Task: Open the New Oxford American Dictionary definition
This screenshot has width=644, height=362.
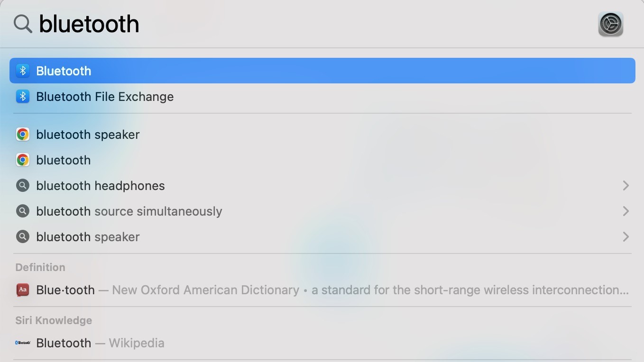Action: coord(322,290)
